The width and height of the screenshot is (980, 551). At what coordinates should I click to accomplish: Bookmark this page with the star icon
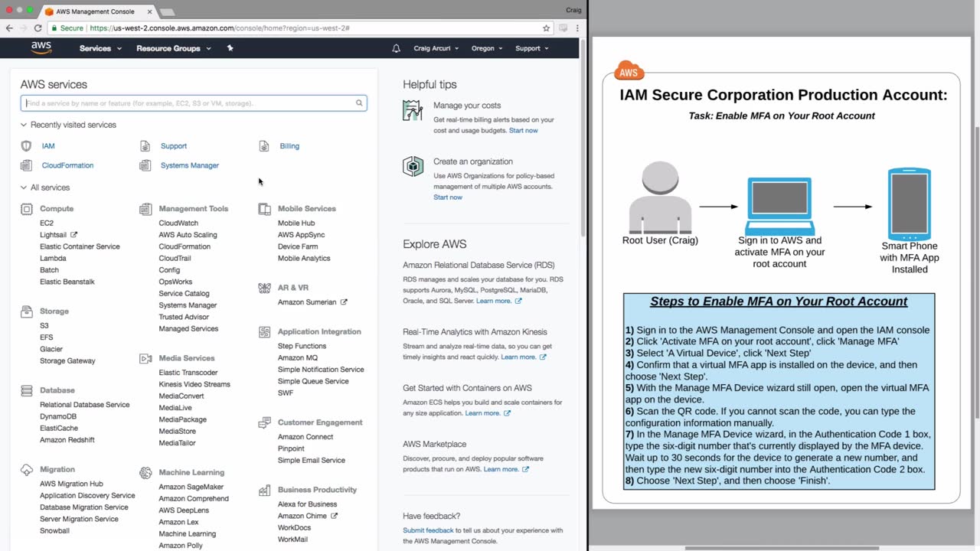546,28
